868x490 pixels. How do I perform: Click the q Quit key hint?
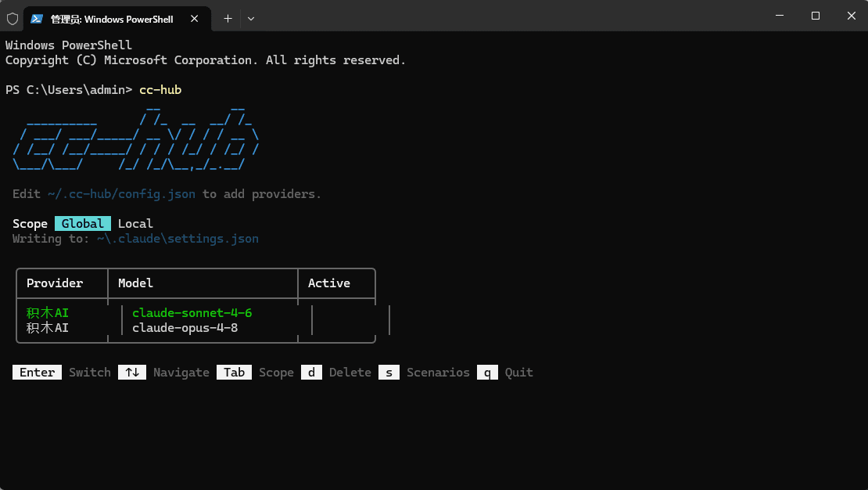487,373
